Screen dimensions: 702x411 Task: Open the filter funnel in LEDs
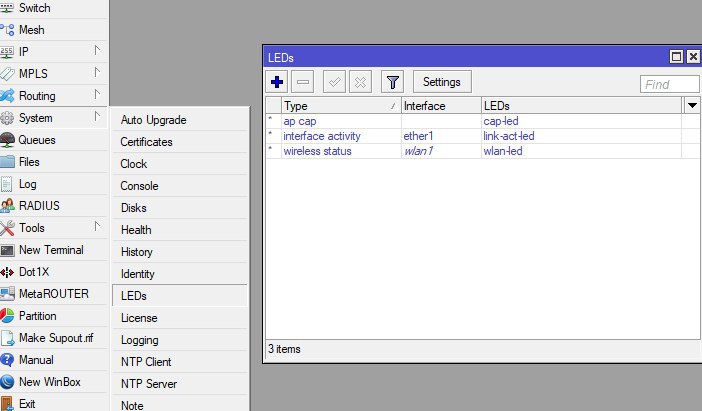click(x=392, y=82)
